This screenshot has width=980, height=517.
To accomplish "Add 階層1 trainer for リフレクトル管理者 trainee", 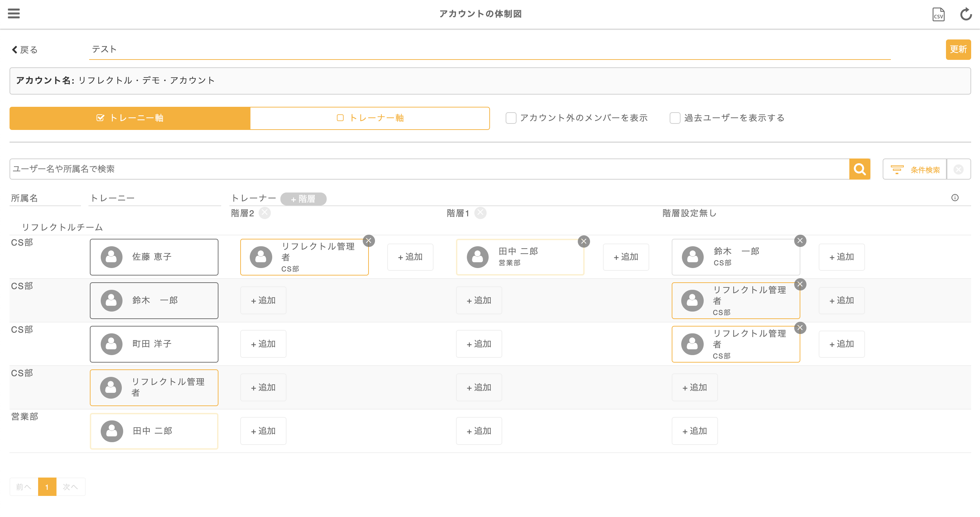I will 479,388.
